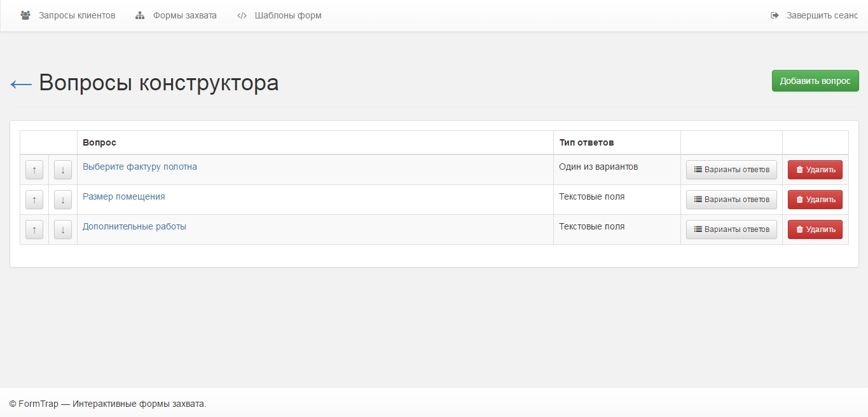Open Варианты ответов for 'Выберите фактуру полотна'
This screenshot has height=417, width=868.
pos(731,170)
